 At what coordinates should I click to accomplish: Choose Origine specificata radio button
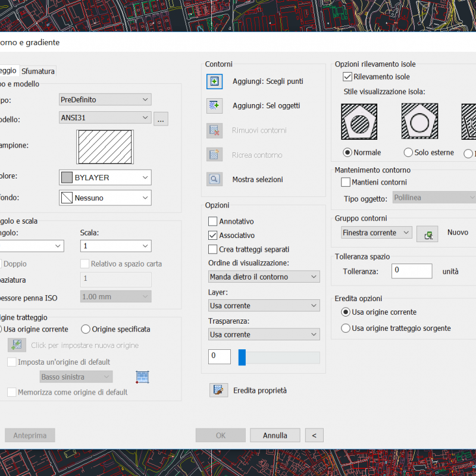click(86, 329)
